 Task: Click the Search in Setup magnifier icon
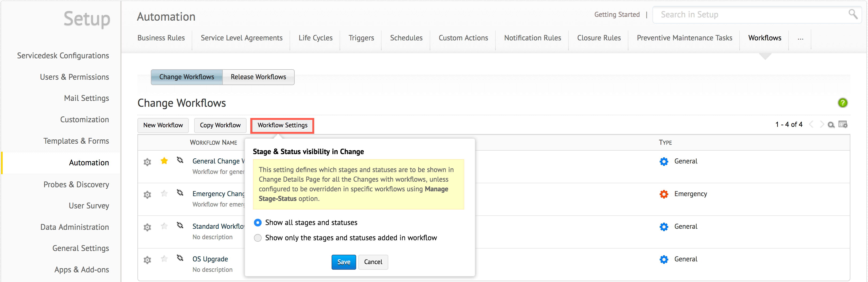tap(853, 14)
